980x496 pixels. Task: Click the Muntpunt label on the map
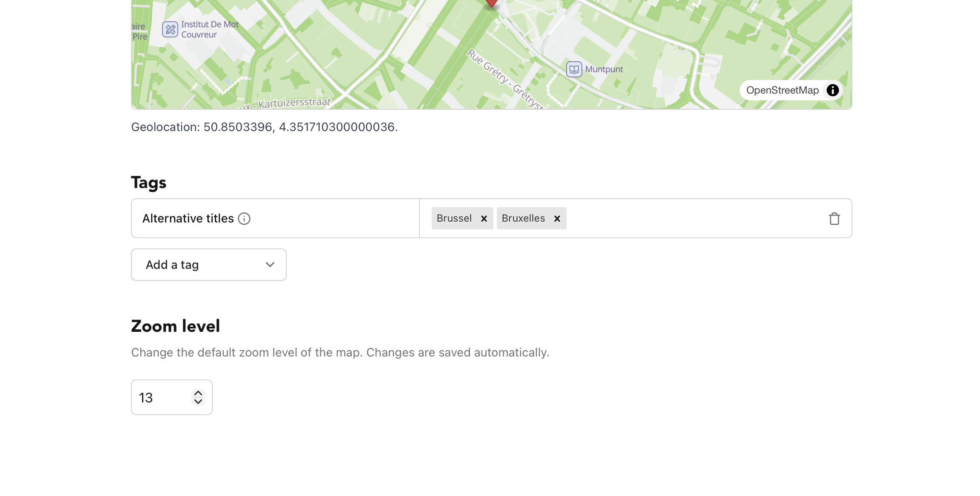604,69
